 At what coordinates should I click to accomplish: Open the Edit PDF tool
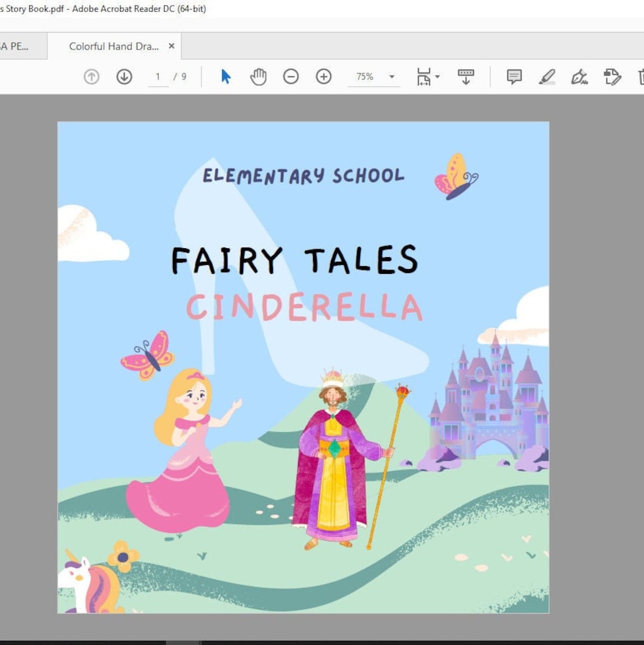[612, 76]
